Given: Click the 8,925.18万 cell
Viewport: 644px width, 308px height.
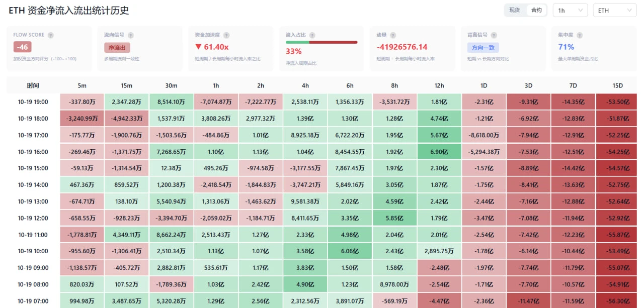Looking at the screenshot, I should click(305, 135).
